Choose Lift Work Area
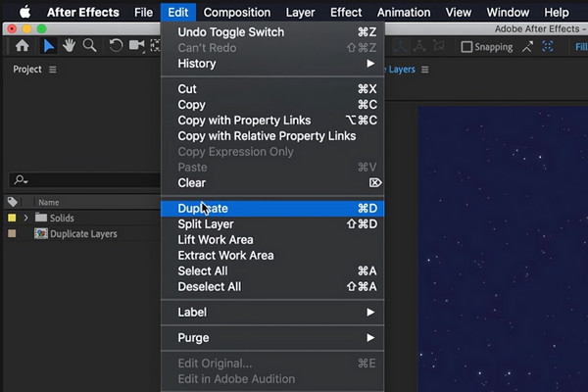 (272, 240)
